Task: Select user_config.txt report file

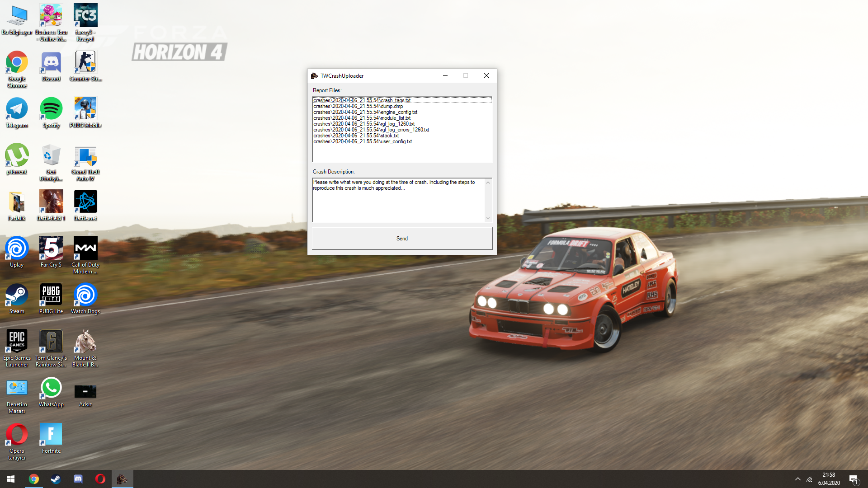Action: (x=402, y=141)
